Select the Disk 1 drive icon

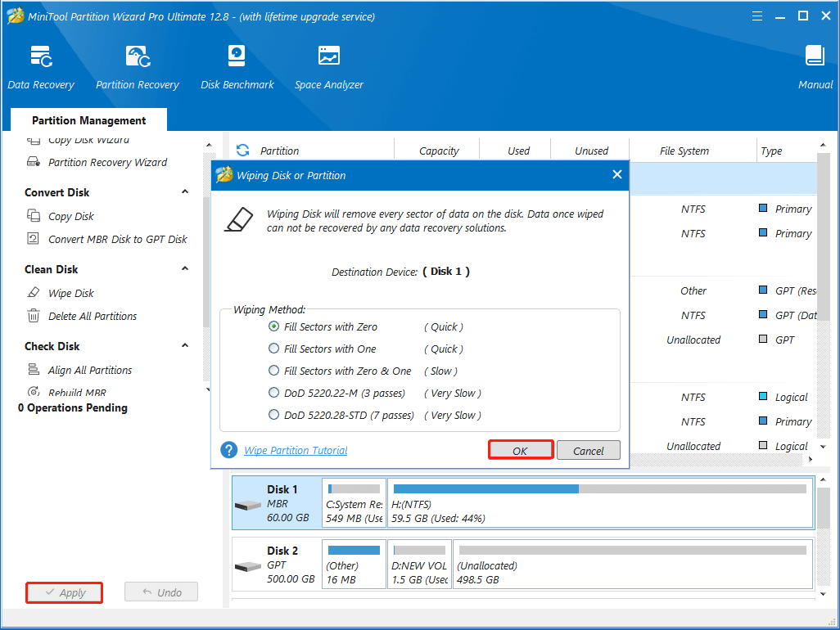click(x=247, y=504)
